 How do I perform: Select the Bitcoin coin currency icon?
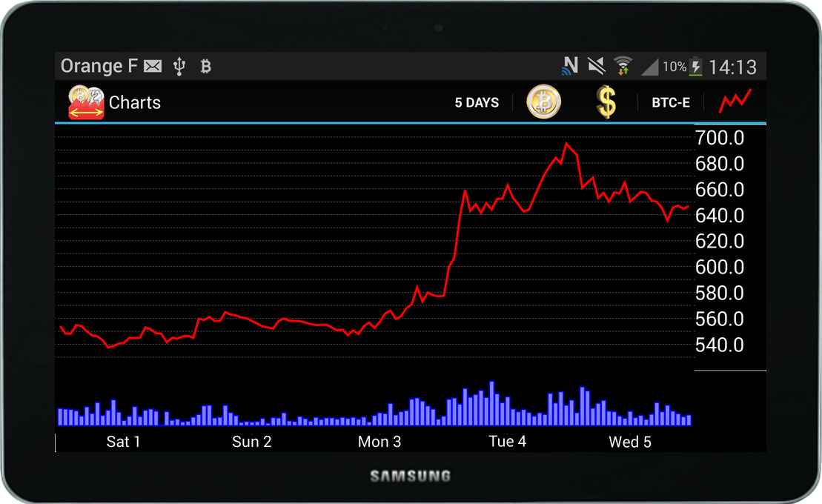(543, 102)
